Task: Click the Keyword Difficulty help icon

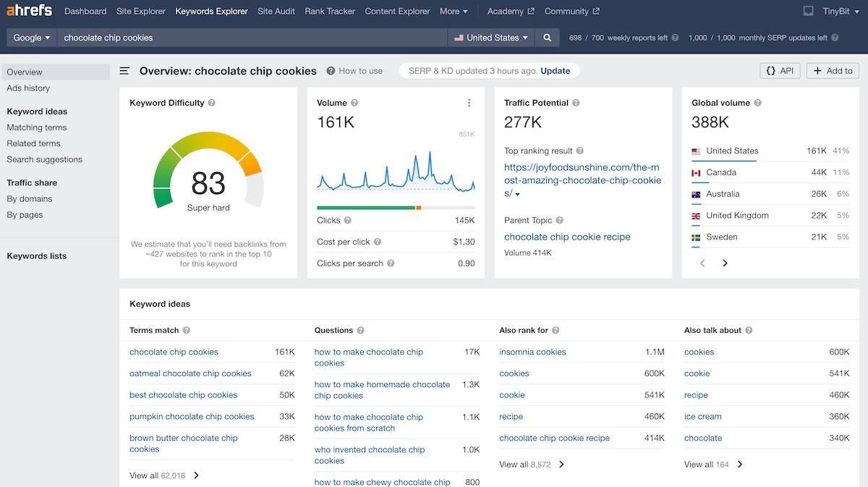Action: (212, 103)
